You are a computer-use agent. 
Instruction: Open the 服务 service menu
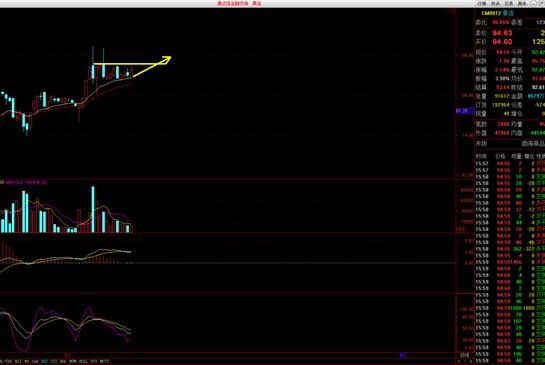(522, 3)
